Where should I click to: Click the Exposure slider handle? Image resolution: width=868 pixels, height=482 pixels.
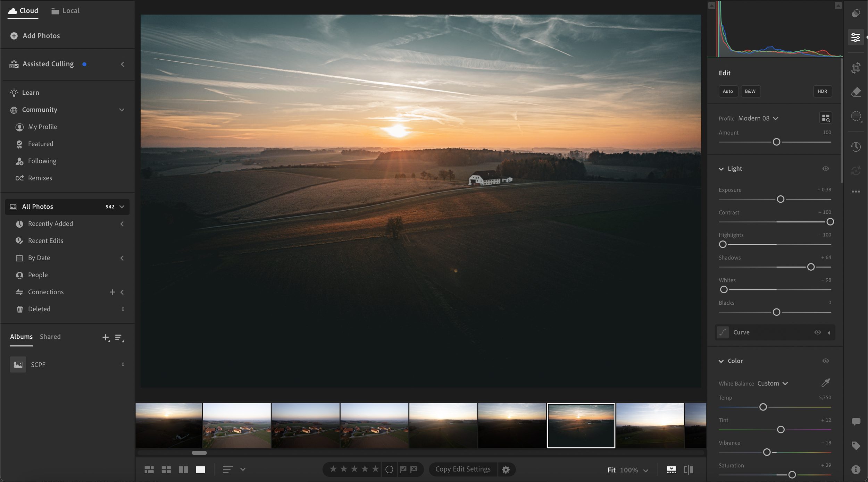click(x=781, y=199)
